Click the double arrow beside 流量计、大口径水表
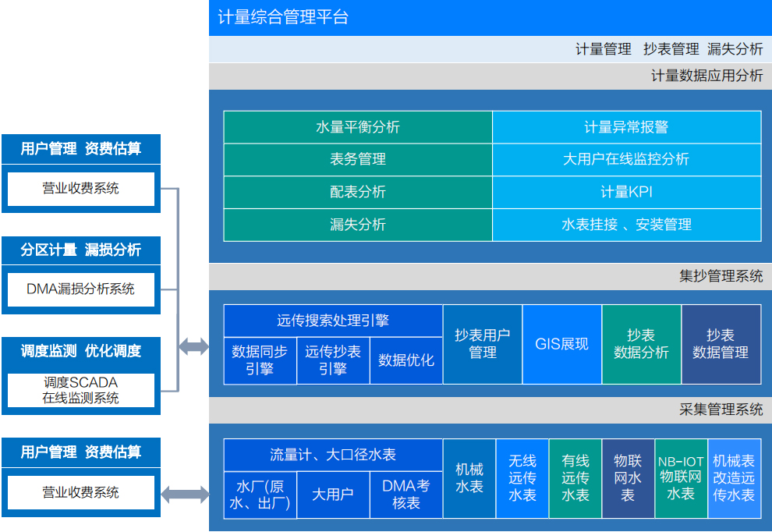 (185, 493)
